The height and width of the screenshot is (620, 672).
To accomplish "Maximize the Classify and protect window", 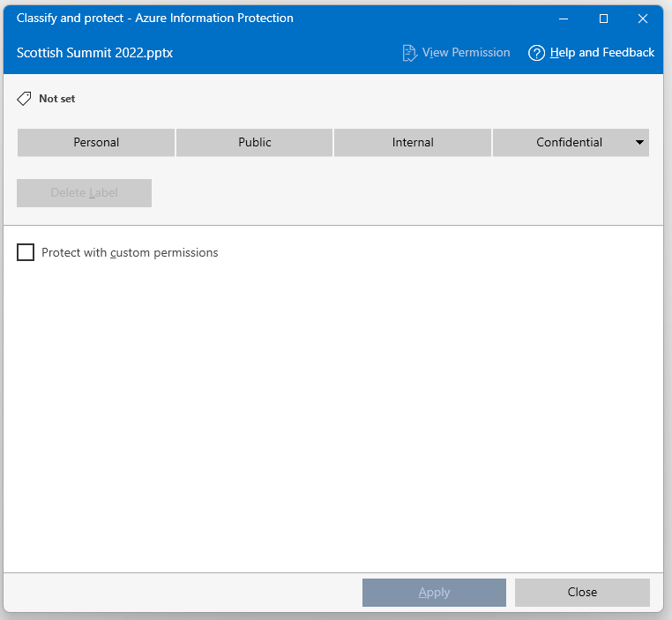I will [603, 19].
